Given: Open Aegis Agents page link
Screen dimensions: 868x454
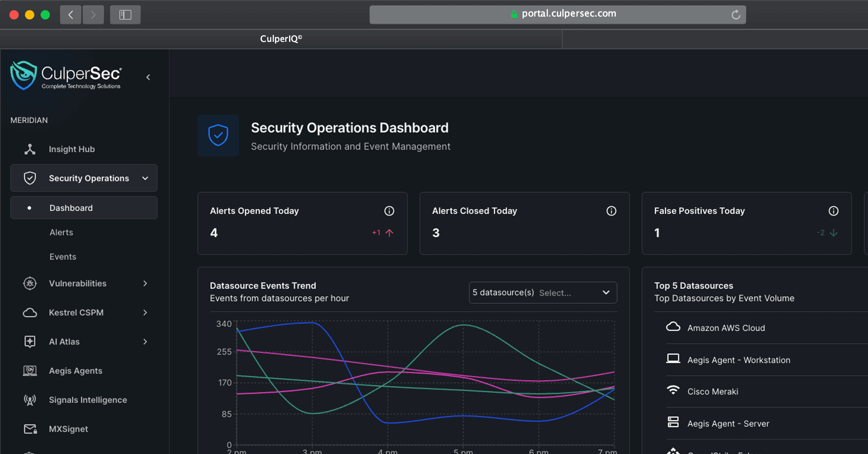Looking at the screenshot, I should point(75,371).
